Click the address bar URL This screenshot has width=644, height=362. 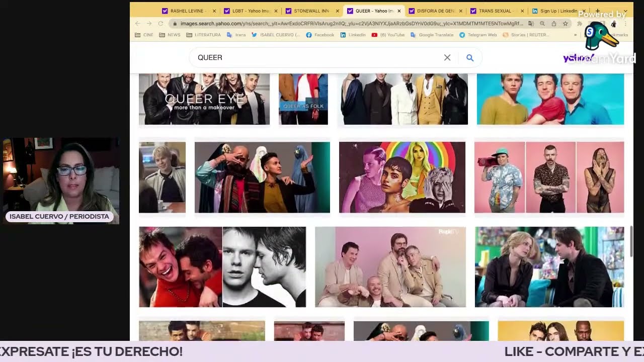(x=352, y=24)
